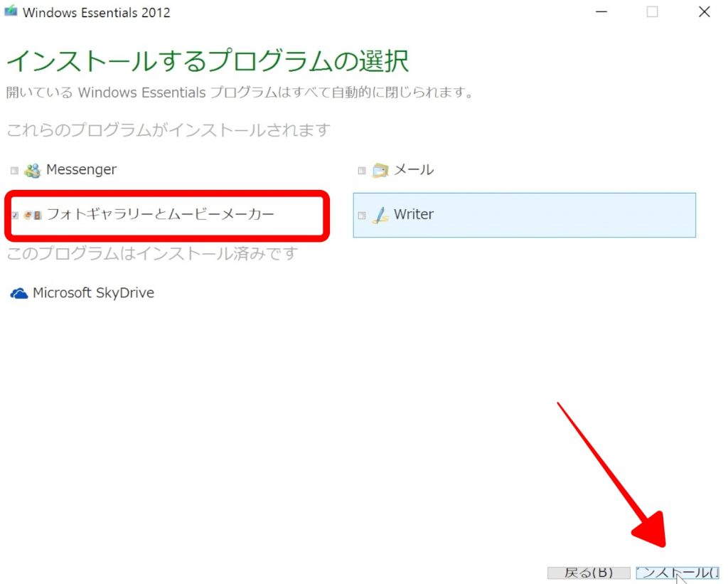Uncheck the フォトギャラリーとムービーメーカー checkbox
The image size is (728, 584).
pyautogui.click(x=15, y=215)
